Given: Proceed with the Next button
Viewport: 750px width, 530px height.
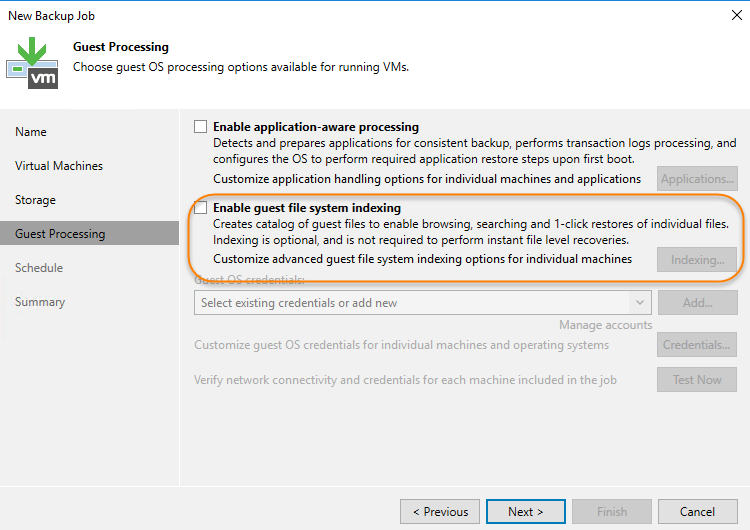Looking at the screenshot, I should [526, 512].
